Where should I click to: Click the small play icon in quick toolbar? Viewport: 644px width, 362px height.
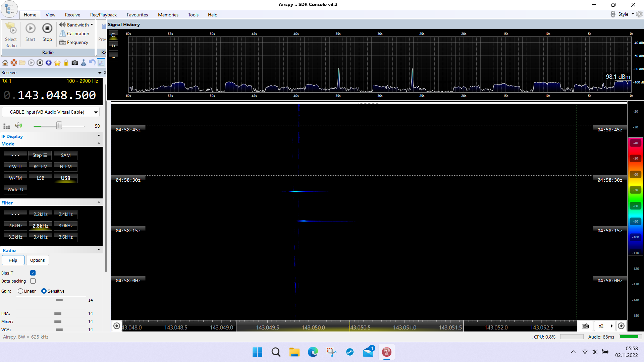31,63
